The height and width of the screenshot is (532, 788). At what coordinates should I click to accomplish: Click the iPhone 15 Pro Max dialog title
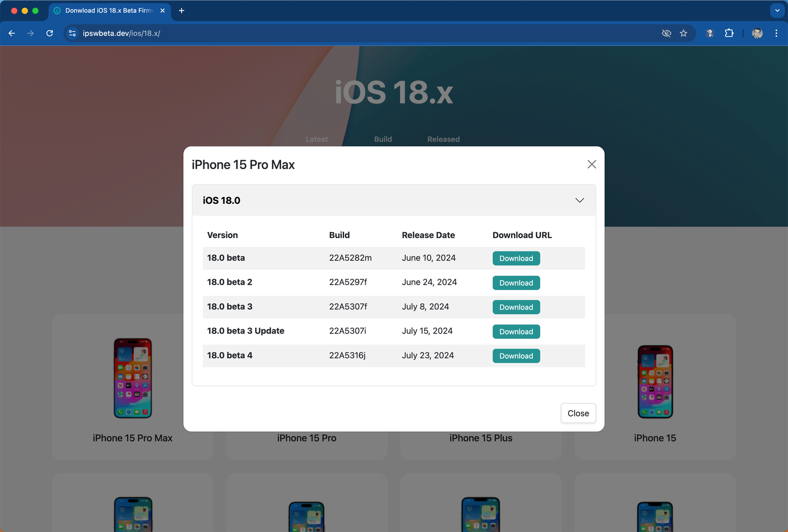(x=243, y=165)
